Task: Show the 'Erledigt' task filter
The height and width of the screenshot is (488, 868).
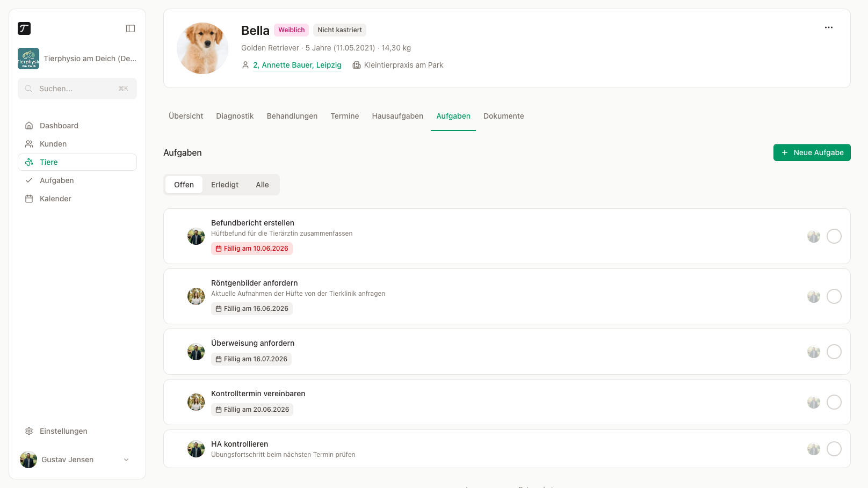Action: tap(225, 185)
